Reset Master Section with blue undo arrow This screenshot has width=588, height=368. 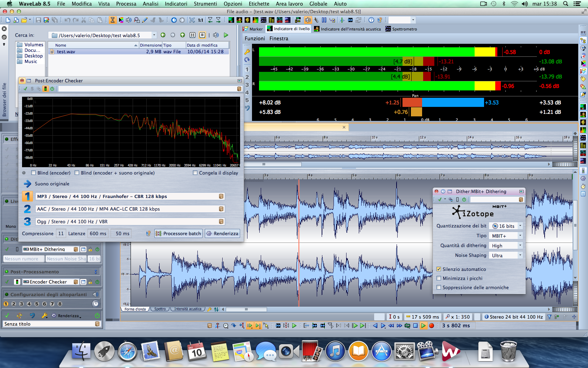coord(32,315)
